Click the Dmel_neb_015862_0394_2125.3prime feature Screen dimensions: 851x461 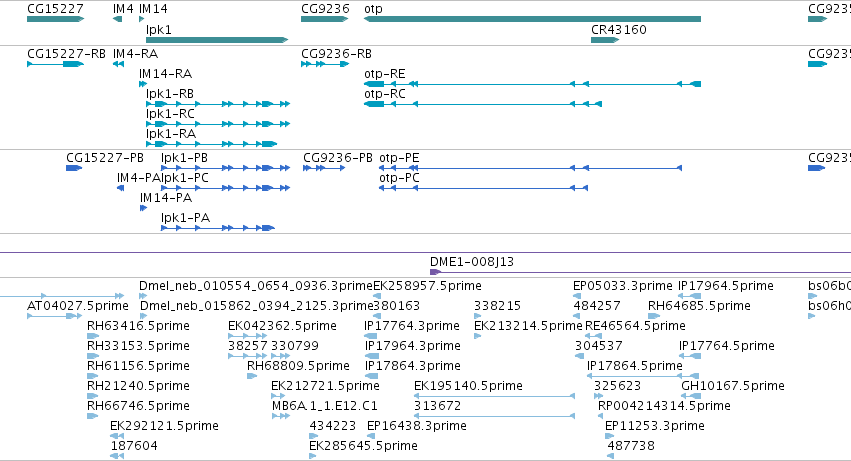[256, 306]
